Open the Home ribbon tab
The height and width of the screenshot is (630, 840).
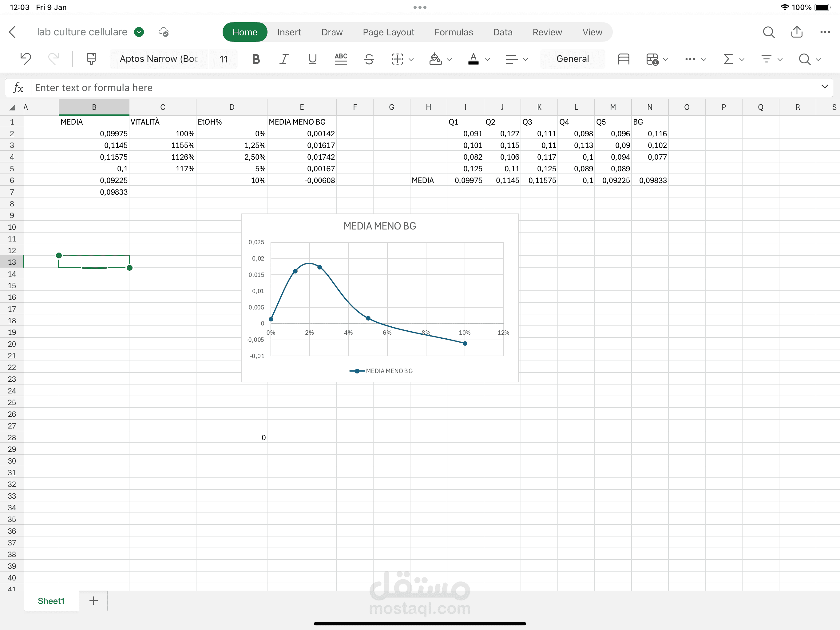click(x=244, y=32)
